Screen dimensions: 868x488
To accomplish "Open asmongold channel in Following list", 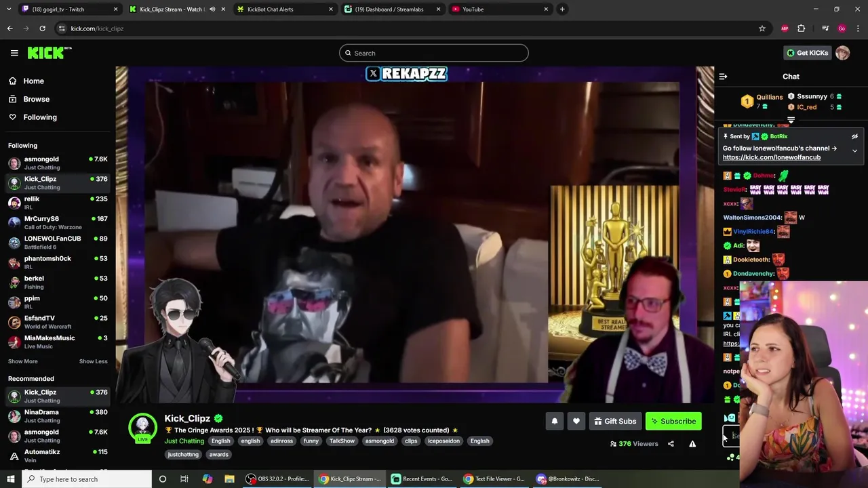I will click(x=58, y=163).
